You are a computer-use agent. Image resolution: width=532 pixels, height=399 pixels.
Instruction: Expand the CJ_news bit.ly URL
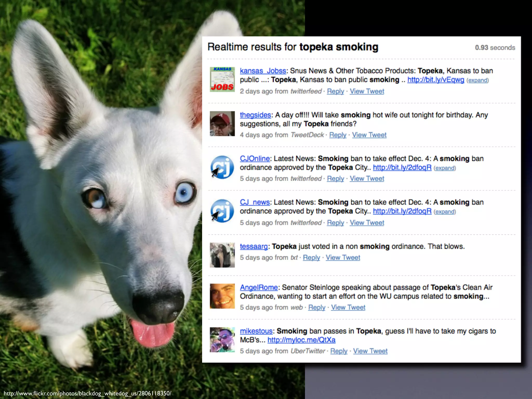point(445,212)
